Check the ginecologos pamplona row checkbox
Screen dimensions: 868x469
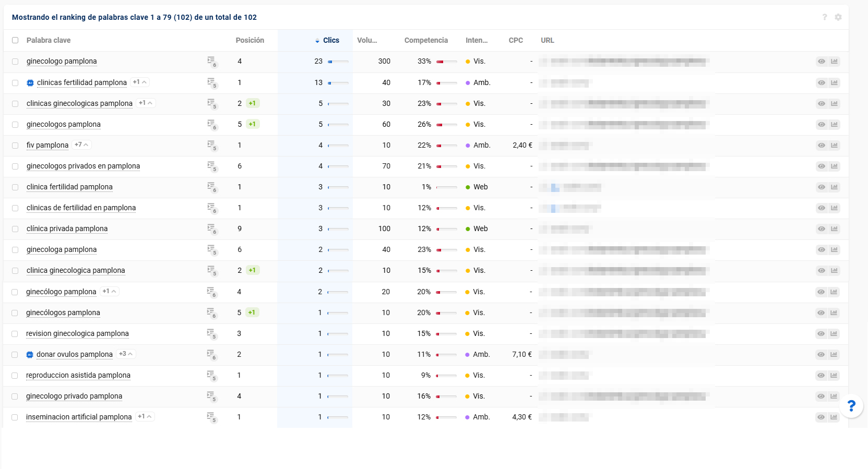[x=15, y=125]
